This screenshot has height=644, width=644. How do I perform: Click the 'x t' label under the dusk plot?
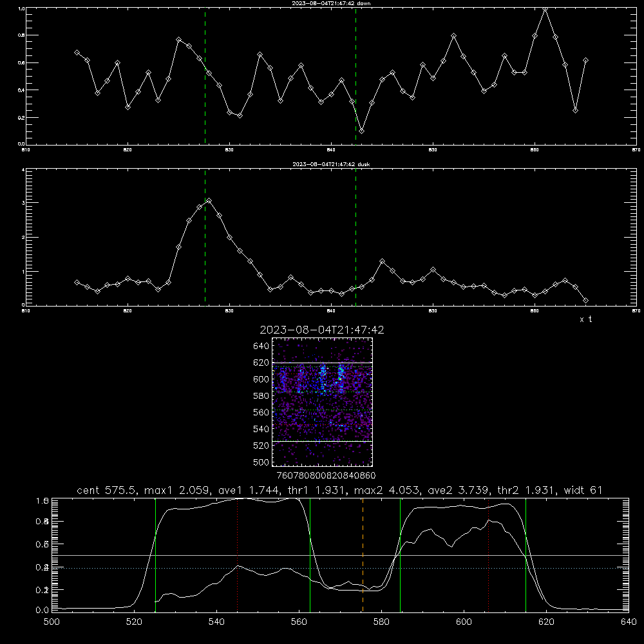[585, 319]
